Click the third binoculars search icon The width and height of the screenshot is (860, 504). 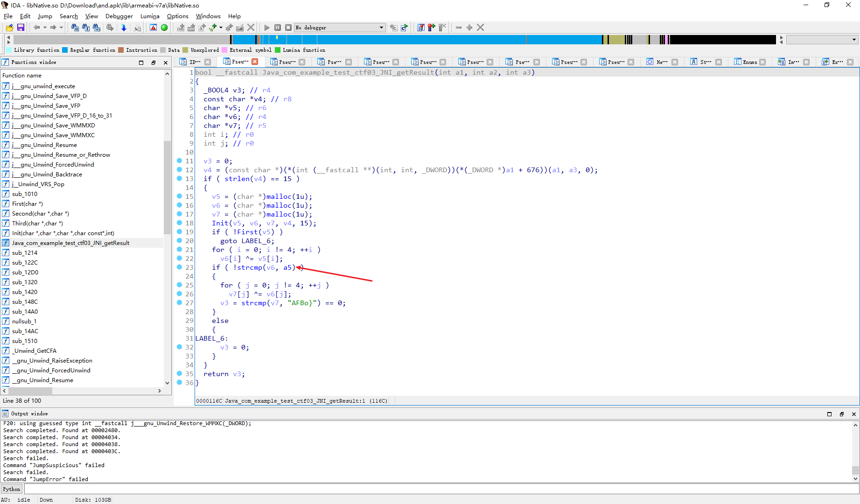[97, 28]
